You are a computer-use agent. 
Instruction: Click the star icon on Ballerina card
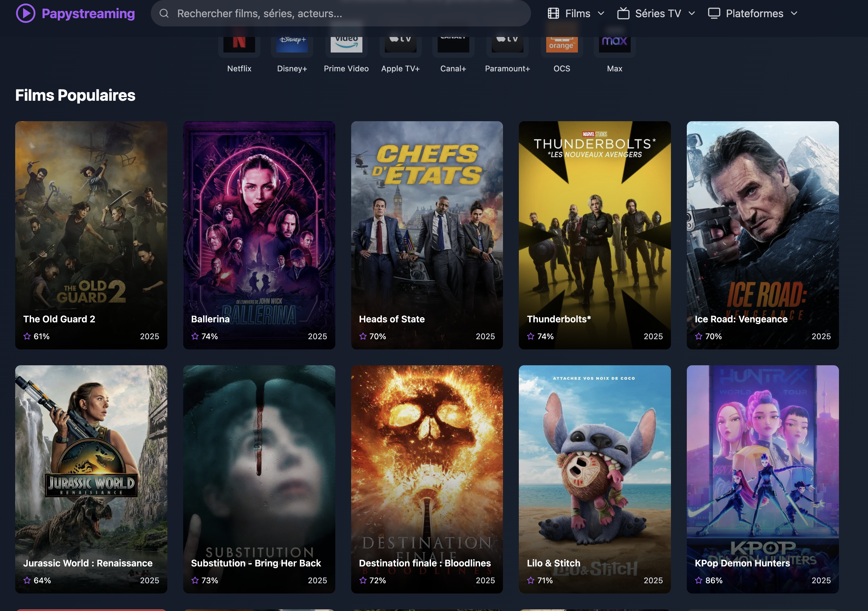pyautogui.click(x=195, y=336)
